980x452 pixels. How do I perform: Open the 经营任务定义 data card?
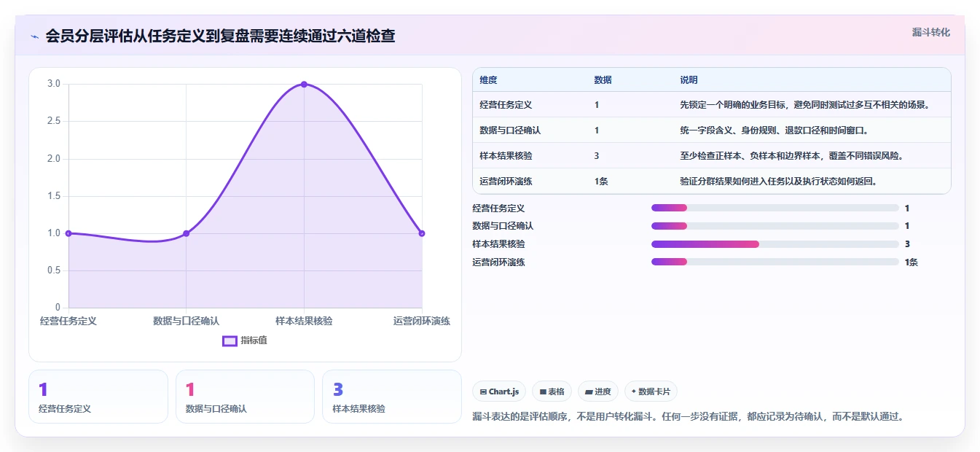tap(98, 397)
